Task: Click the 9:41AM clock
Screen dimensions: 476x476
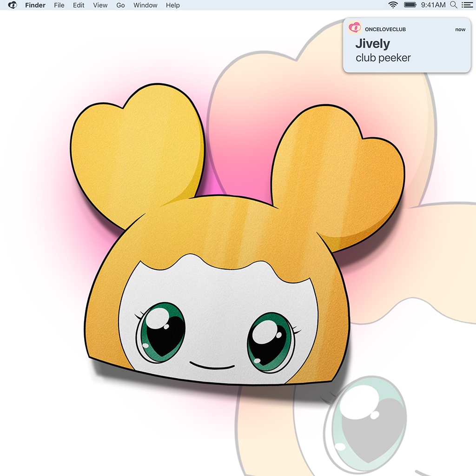Action: coord(433,5)
